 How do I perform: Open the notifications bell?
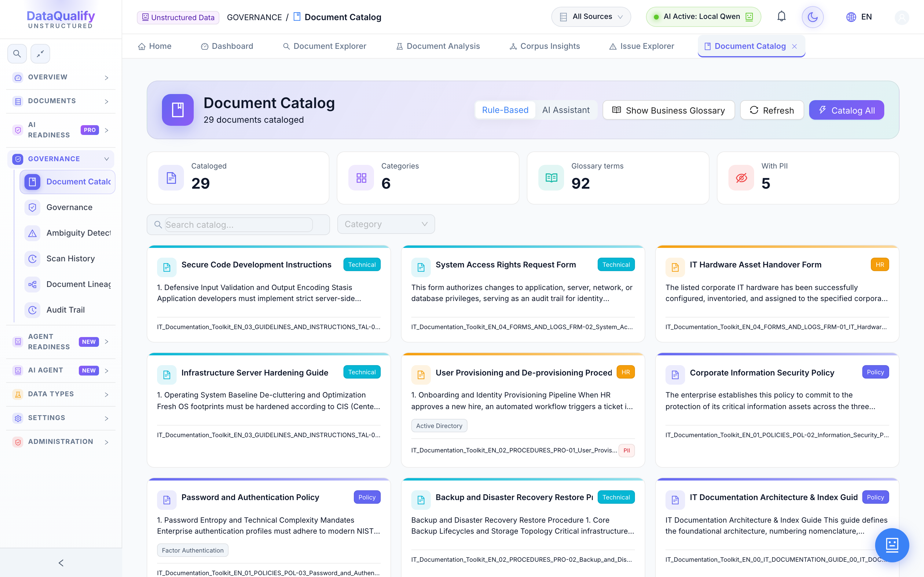pyautogui.click(x=781, y=17)
